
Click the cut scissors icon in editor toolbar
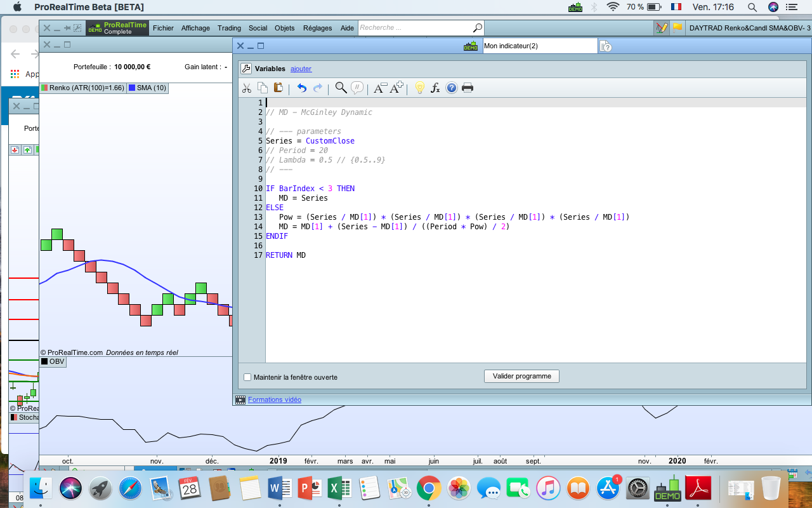click(x=247, y=88)
